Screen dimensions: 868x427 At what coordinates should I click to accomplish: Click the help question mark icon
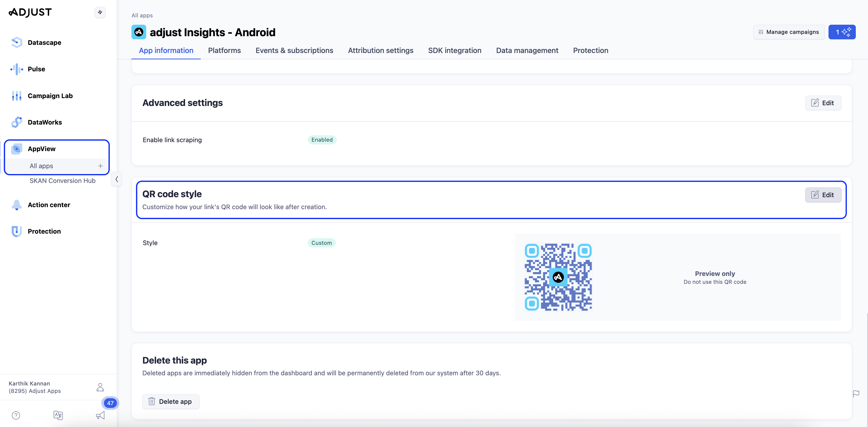[x=16, y=415]
